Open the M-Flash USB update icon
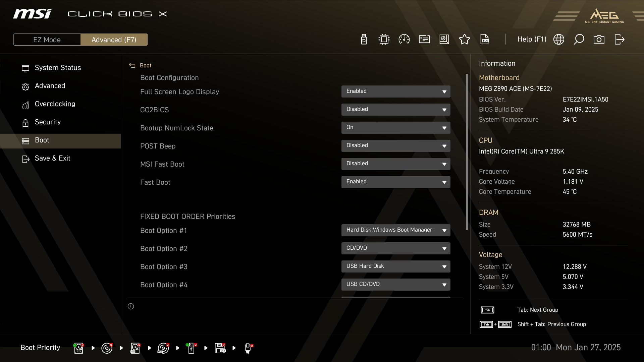The height and width of the screenshot is (362, 644). (364, 40)
